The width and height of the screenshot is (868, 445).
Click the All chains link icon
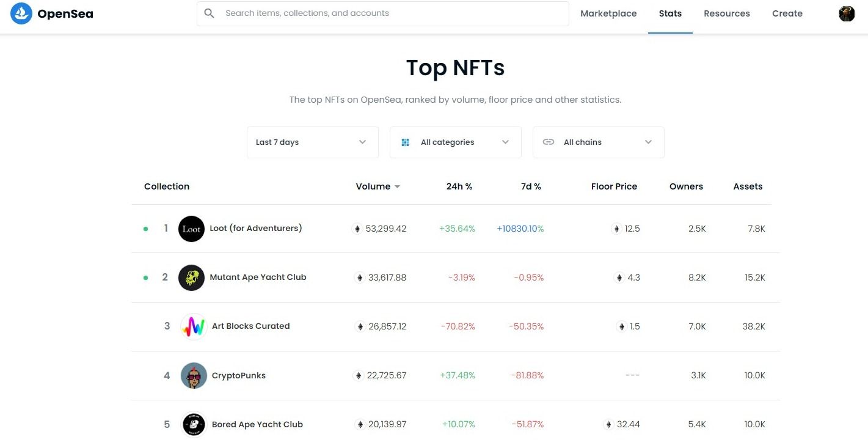pos(549,142)
